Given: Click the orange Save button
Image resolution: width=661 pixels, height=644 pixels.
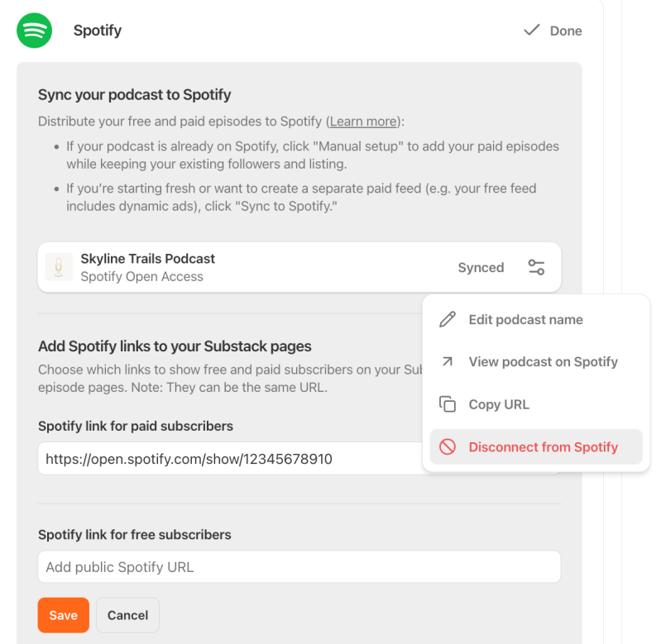Looking at the screenshot, I should point(63,615).
